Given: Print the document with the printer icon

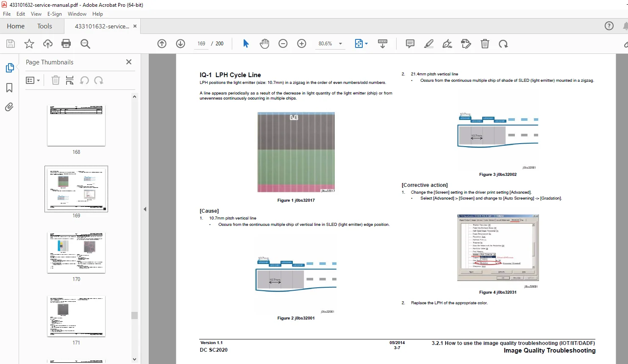Looking at the screenshot, I should [x=66, y=44].
